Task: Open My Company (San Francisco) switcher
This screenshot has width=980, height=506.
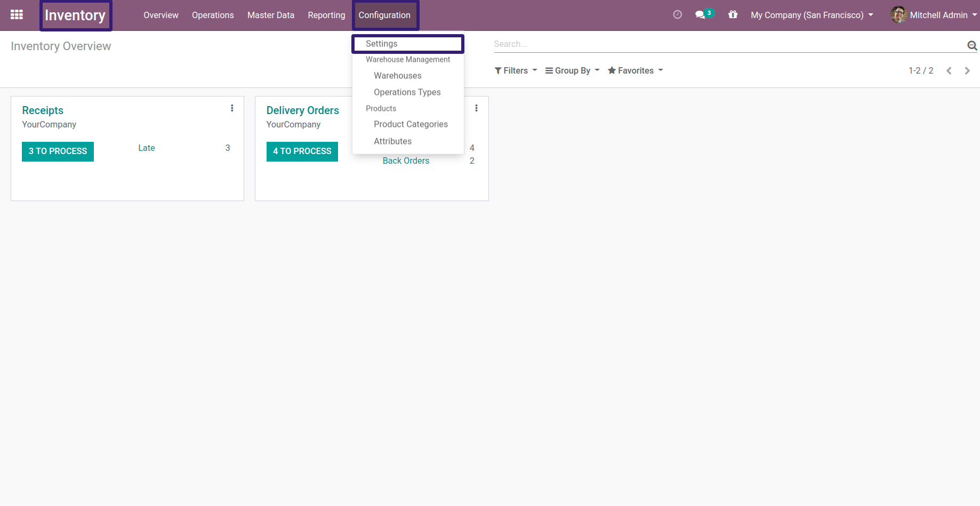Action: (812, 15)
